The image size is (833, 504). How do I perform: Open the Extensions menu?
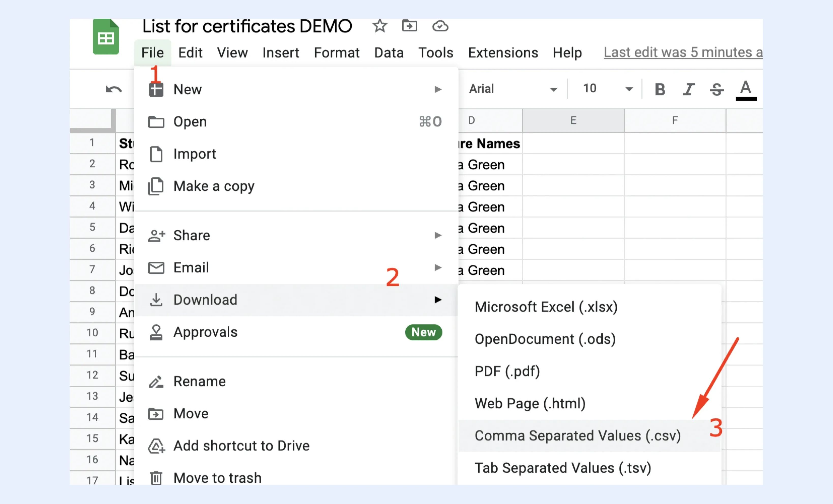tap(503, 53)
